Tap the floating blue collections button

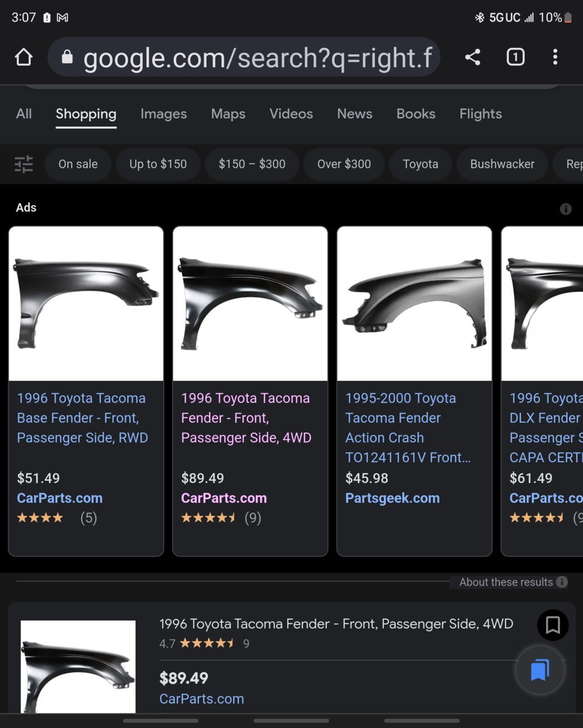click(540, 670)
